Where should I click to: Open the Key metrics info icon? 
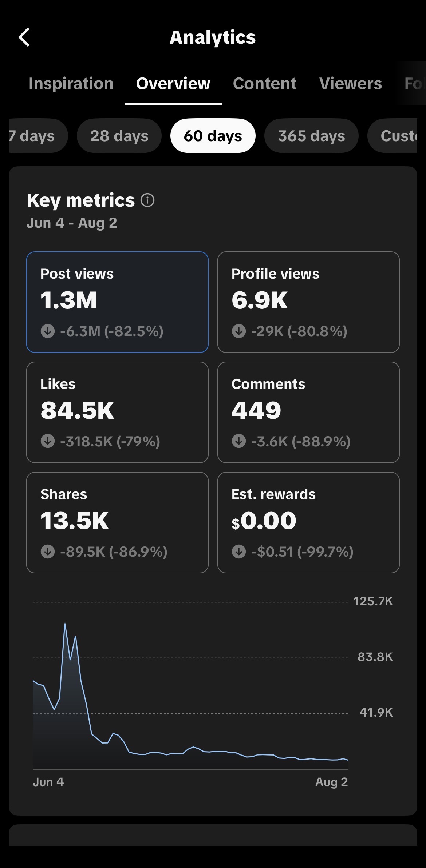point(147,200)
